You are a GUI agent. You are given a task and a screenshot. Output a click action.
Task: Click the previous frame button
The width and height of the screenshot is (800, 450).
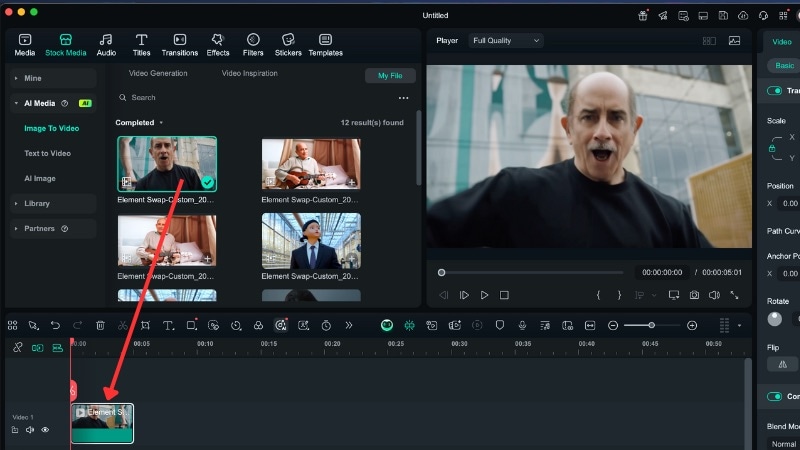tap(443, 295)
